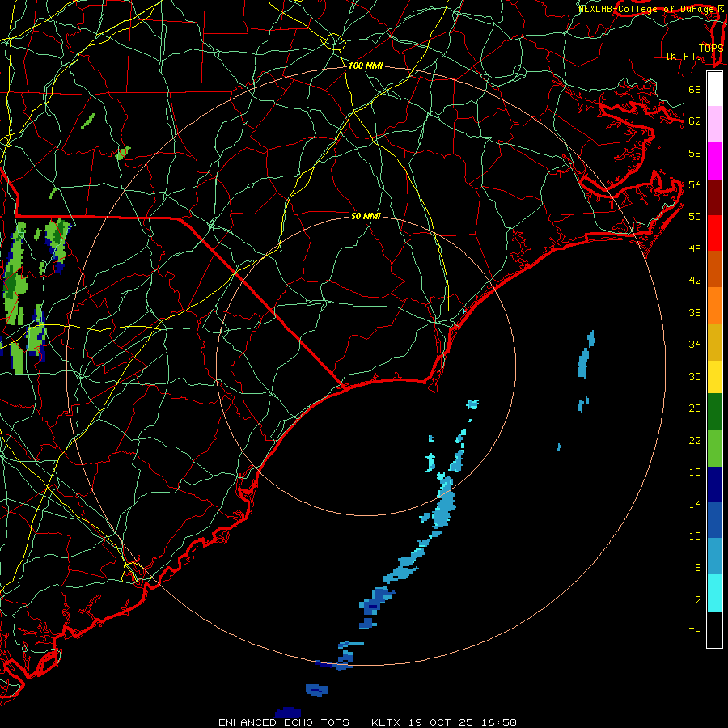Click the '18:50' time stamp
Image resolution: width=728 pixels, height=728 pixels.
click(x=498, y=722)
